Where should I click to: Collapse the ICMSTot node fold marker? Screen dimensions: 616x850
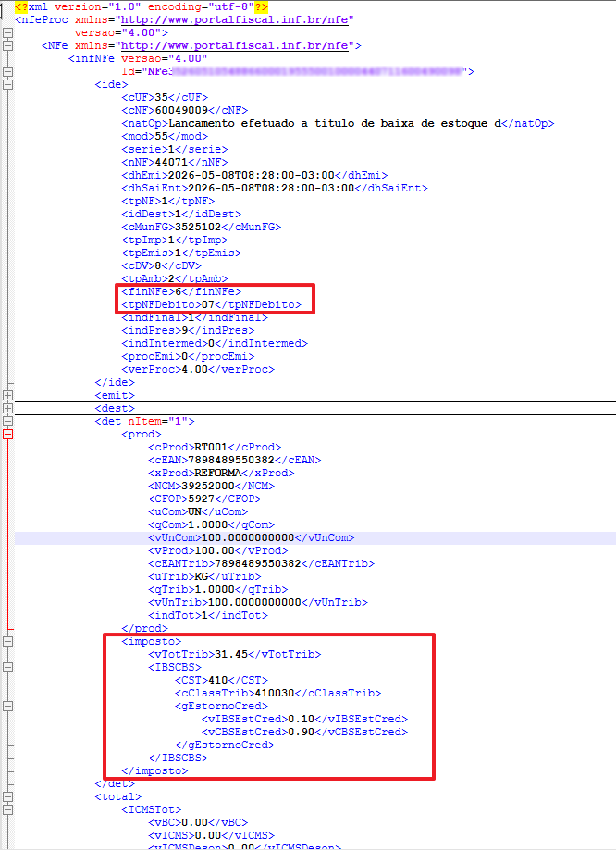7,810
